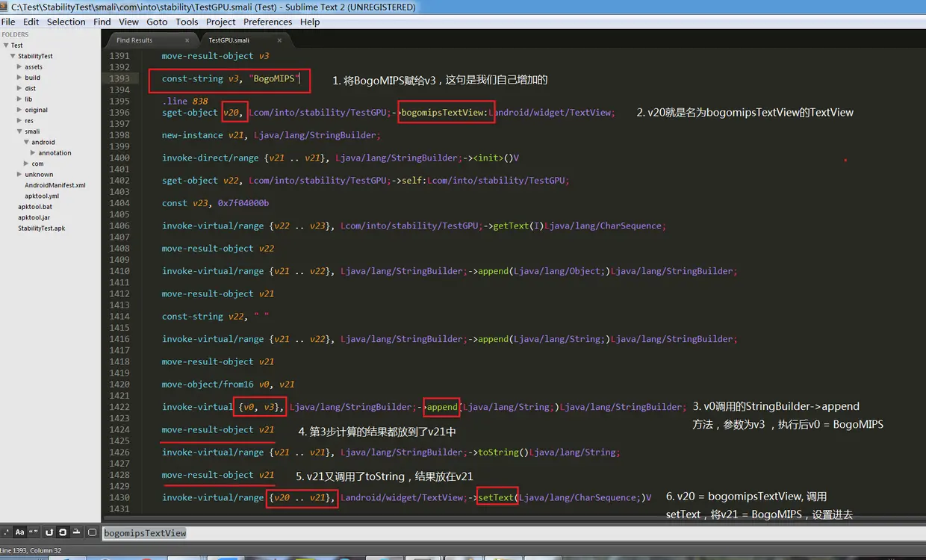Click "getText" method name on line 1406
926x560 pixels.
tap(512, 225)
